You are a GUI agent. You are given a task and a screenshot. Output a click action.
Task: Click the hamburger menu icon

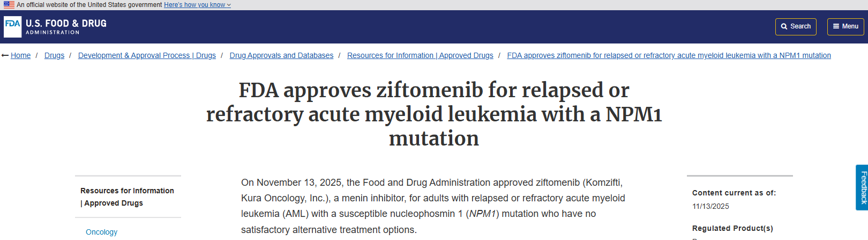[836, 27]
